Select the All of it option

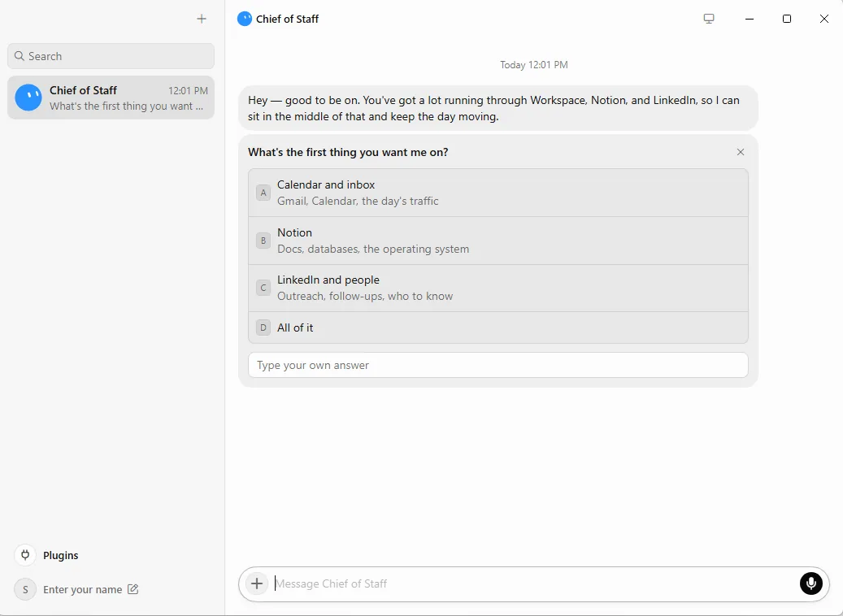tap(498, 328)
